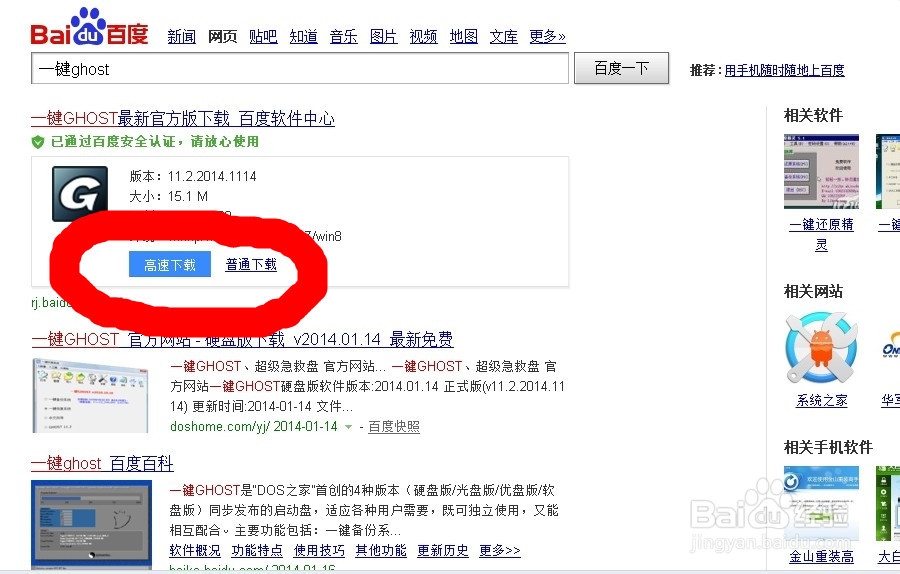Go to the 贴吧 tab
900x574 pixels.
click(263, 37)
